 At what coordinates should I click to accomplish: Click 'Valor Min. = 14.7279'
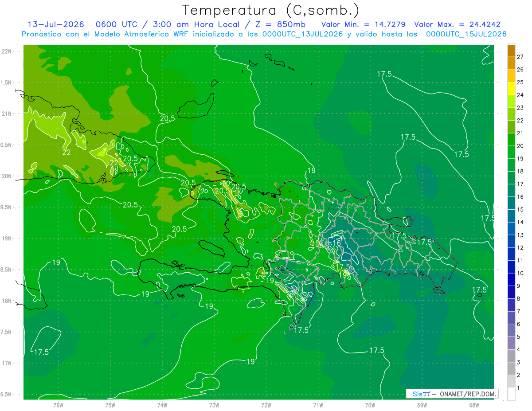coord(363,24)
